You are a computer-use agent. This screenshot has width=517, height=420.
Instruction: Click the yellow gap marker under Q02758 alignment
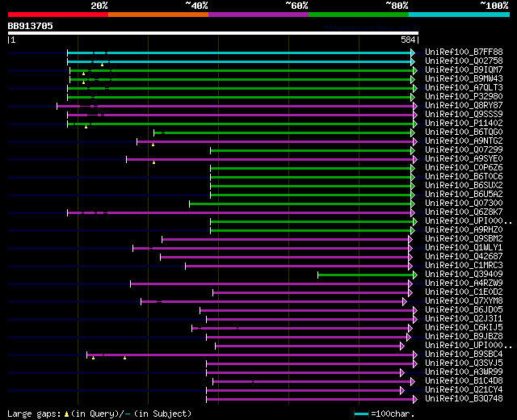click(103, 65)
